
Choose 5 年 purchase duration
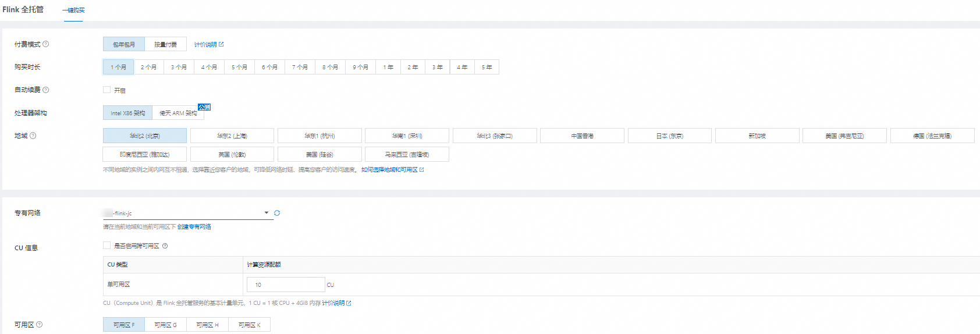pyautogui.click(x=487, y=67)
